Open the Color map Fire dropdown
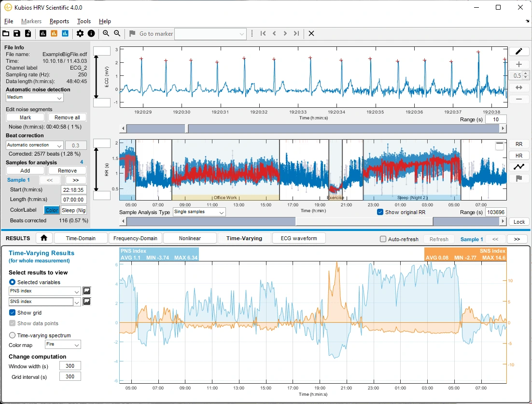532x404 pixels. (63, 345)
